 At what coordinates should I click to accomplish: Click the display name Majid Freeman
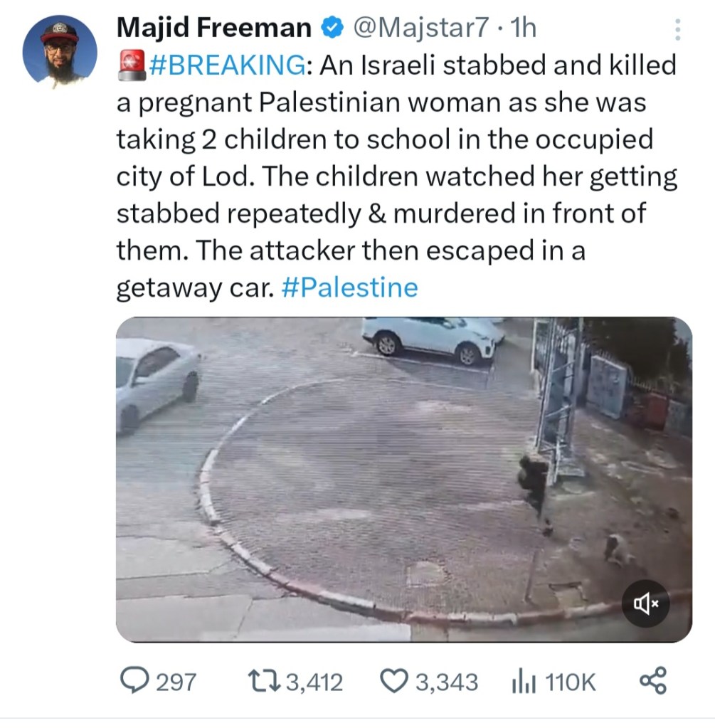213,28
